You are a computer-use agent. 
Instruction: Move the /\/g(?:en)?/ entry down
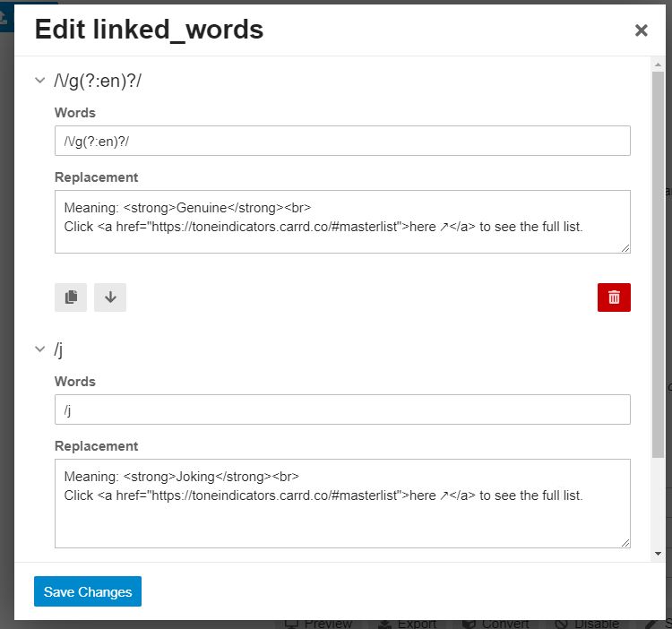tap(110, 297)
